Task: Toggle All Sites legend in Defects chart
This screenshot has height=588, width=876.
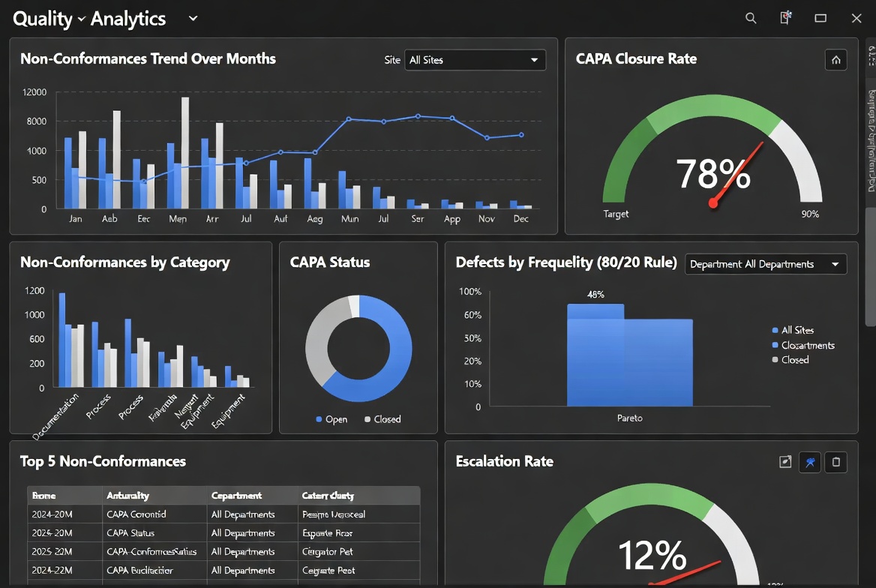Action: click(793, 330)
